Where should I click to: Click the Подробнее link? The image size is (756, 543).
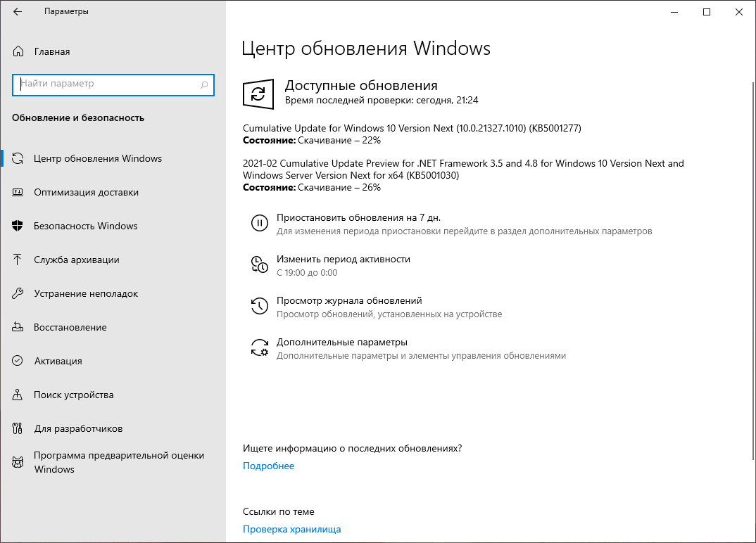(268, 466)
